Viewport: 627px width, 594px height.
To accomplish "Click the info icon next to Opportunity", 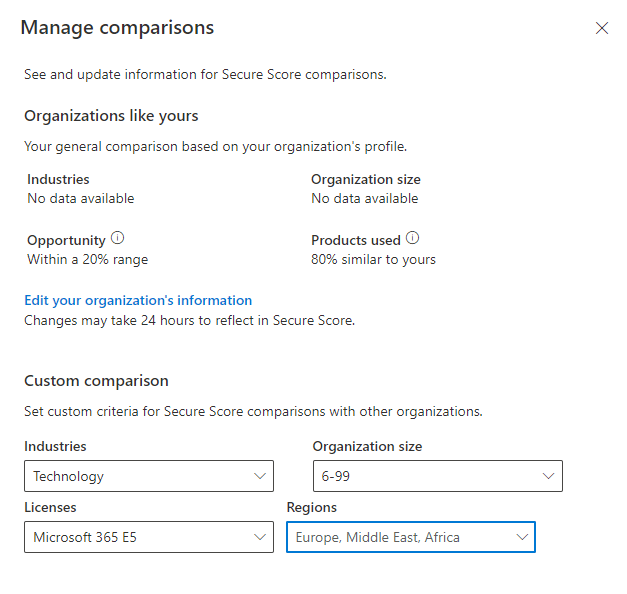I will click(x=118, y=239).
